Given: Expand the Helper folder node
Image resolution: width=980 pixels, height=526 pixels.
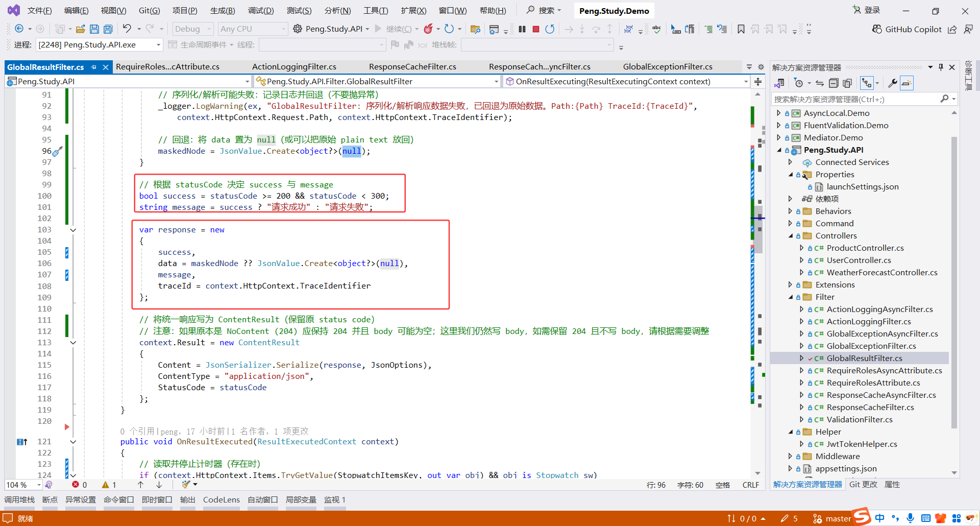Looking at the screenshot, I should (x=791, y=432).
